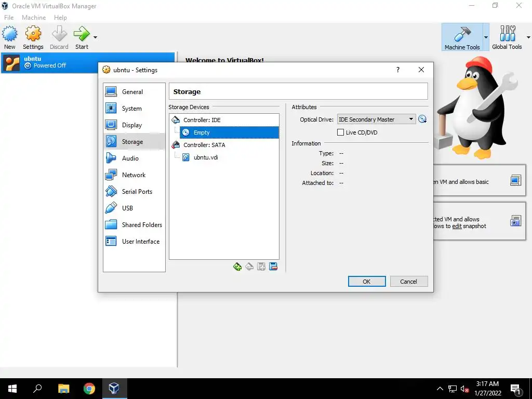Viewport: 532px width, 399px height.
Task: Open the IDE Secondary Master dropdown
Action: coord(376,119)
